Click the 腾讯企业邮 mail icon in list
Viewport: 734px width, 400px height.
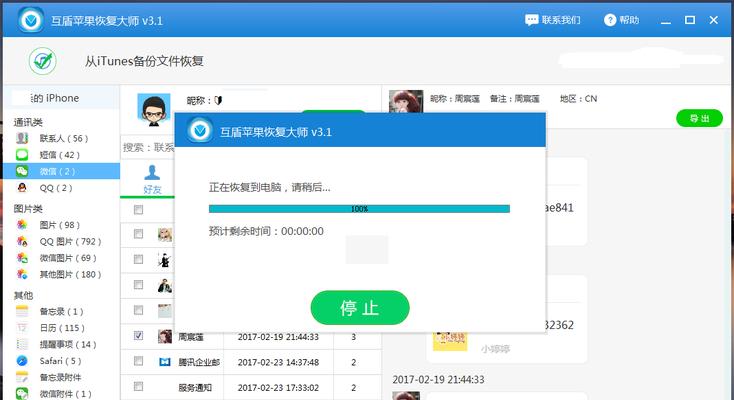pyautogui.click(x=165, y=362)
